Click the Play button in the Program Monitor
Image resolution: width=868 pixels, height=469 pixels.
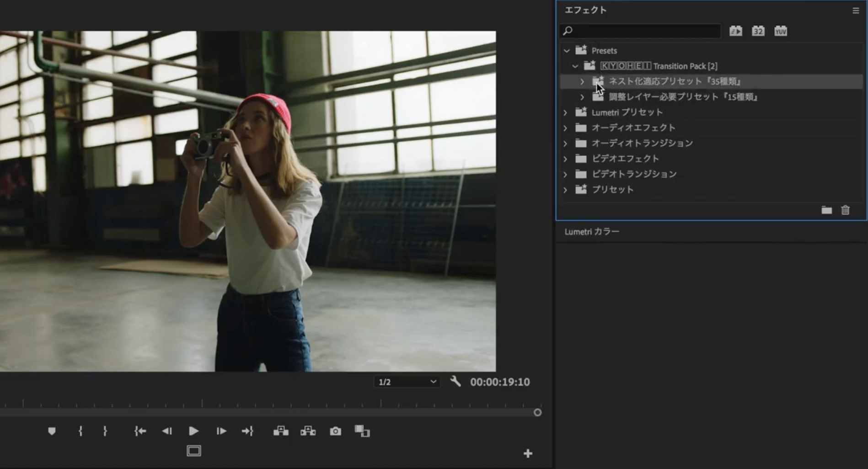pyautogui.click(x=193, y=431)
